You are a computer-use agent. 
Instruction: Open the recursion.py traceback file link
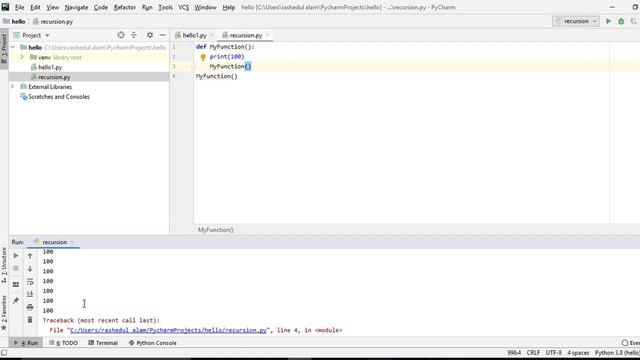(x=168, y=330)
